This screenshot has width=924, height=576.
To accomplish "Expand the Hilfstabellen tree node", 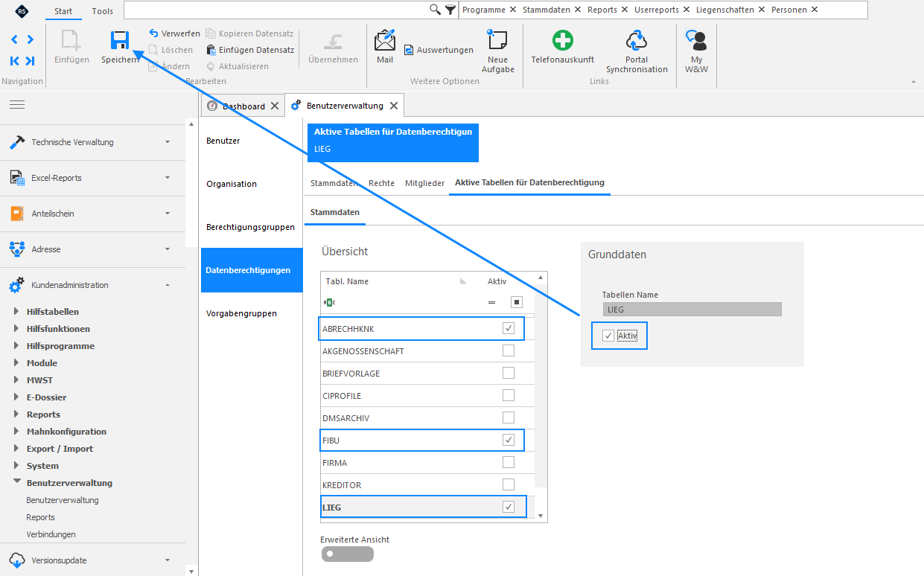I will [17, 311].
